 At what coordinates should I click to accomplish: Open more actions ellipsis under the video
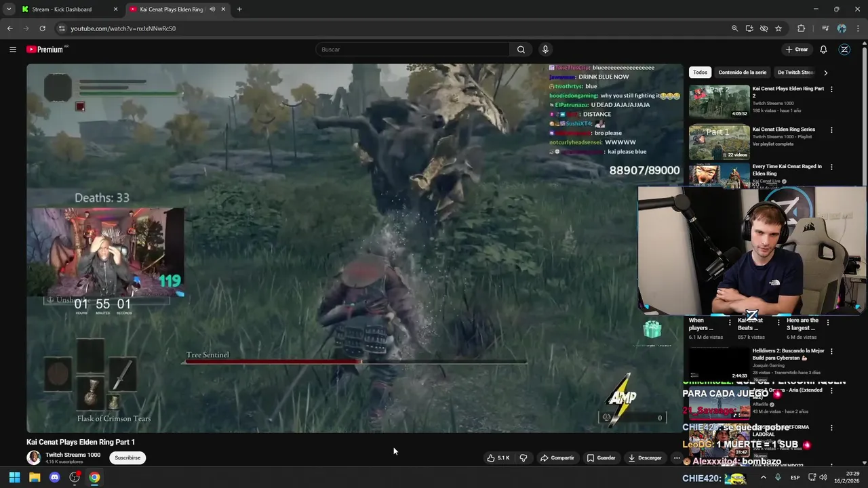676,458
